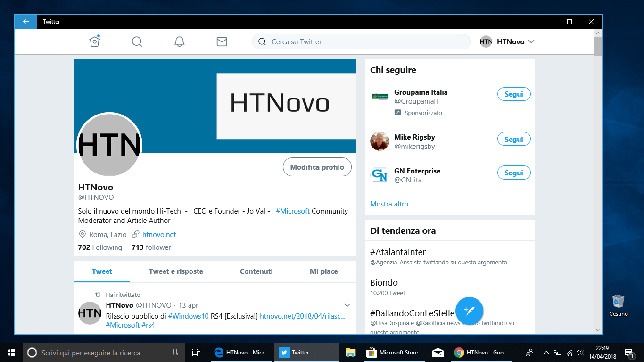Screen dimensions: 644x362
Task: Click the #Windows10 hashtag in tweet
Action: [x=189, y=316]
